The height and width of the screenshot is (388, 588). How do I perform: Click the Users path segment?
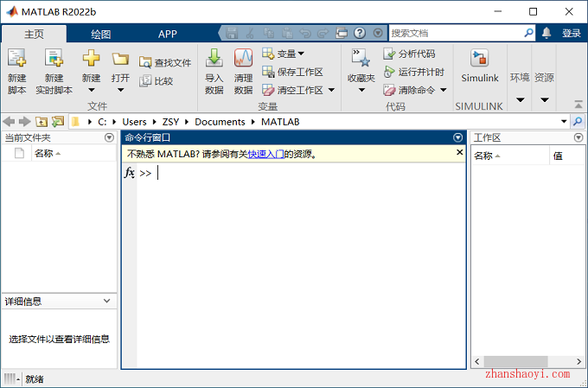click(134, 122)
